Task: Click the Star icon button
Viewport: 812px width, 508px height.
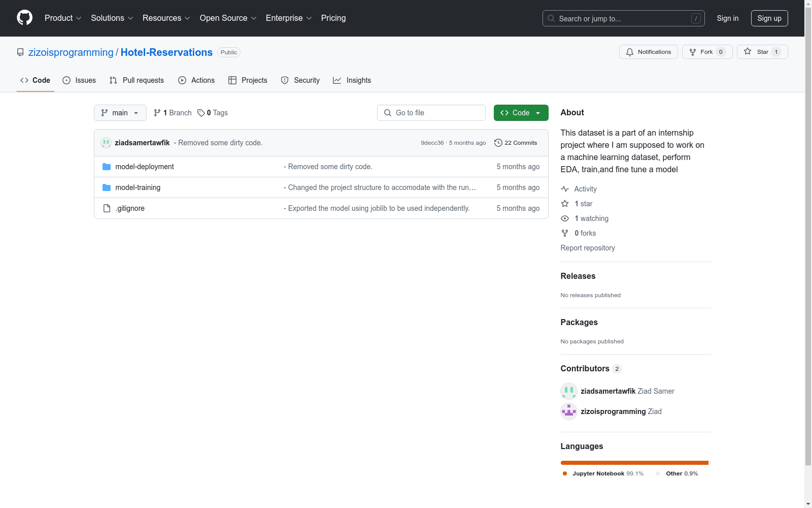Action: pos(748,52)
